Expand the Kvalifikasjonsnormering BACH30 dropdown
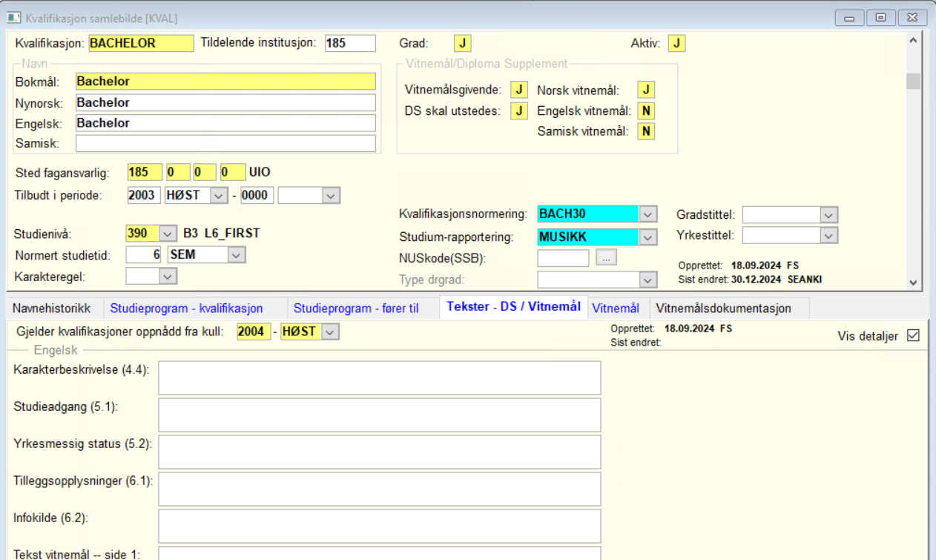936x560 pixels. (x=648, y=214)
